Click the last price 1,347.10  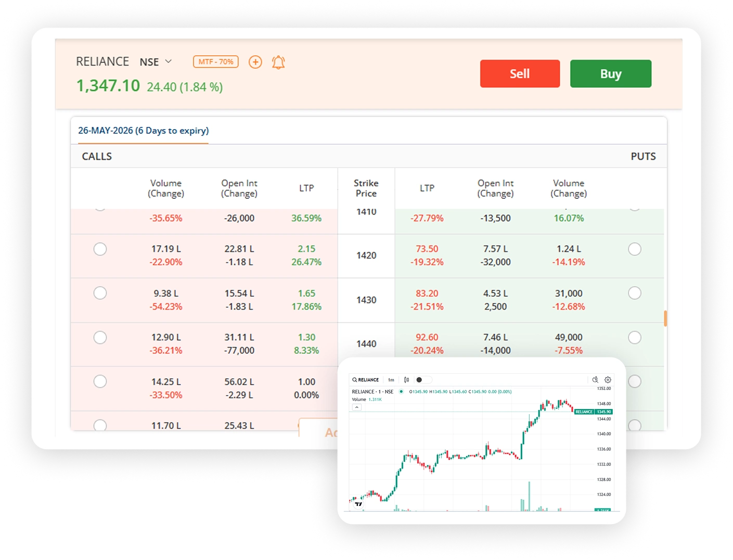(x=108, y=85)
